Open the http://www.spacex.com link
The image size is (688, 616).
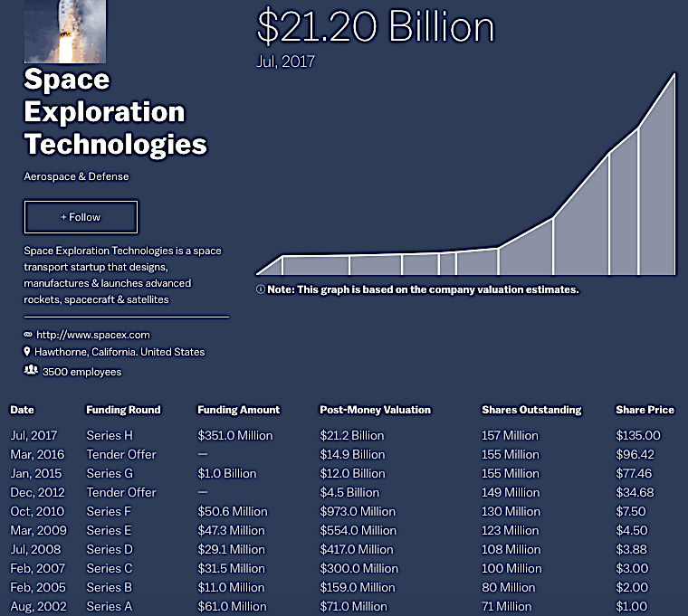[x=93, y=335]
